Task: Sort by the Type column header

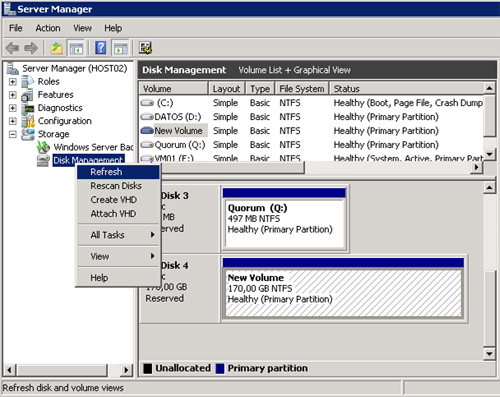Action: point(260,89)
